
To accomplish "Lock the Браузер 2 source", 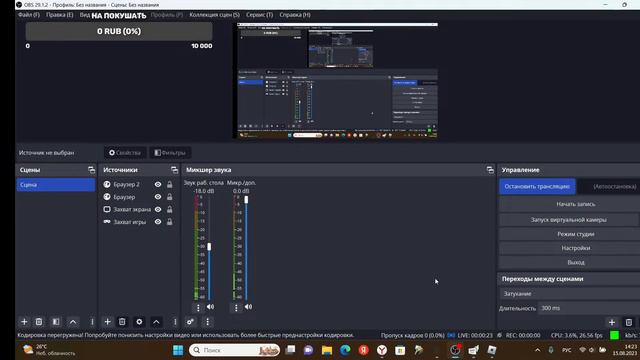I will click(169, 184).
